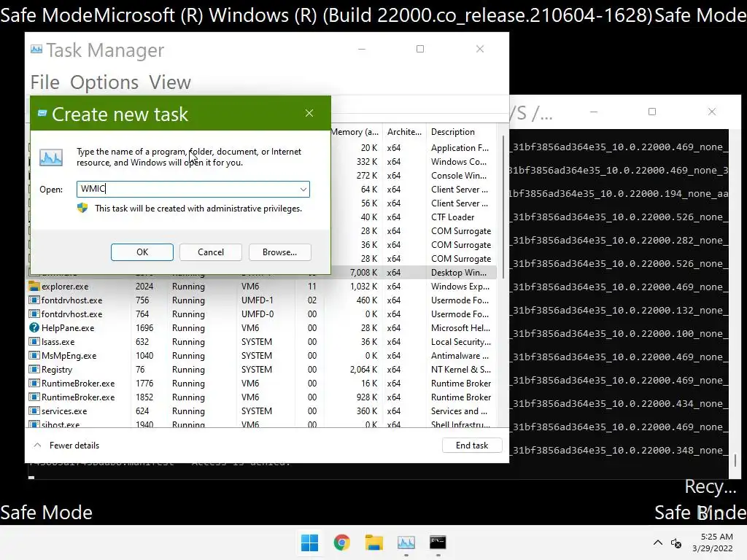
Task: Click the Open text field containing WMIC
Action: [x=187, y=189]
